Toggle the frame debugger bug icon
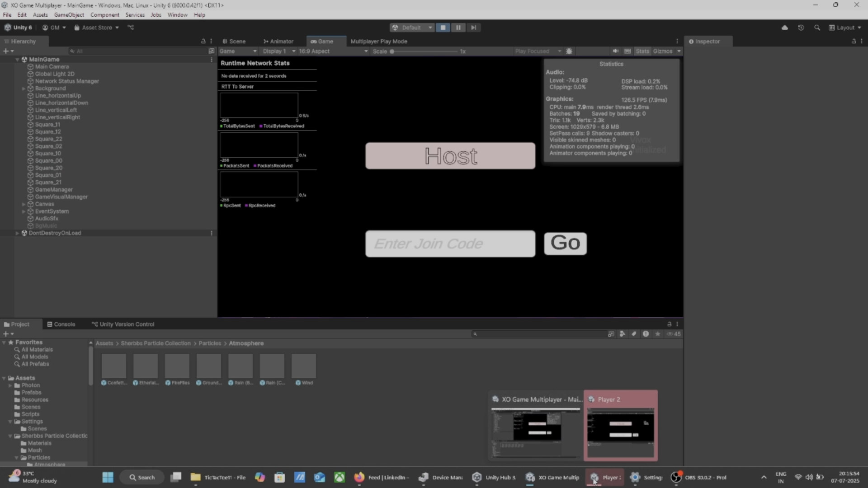 pyautogui.click(x=569, y=51)
